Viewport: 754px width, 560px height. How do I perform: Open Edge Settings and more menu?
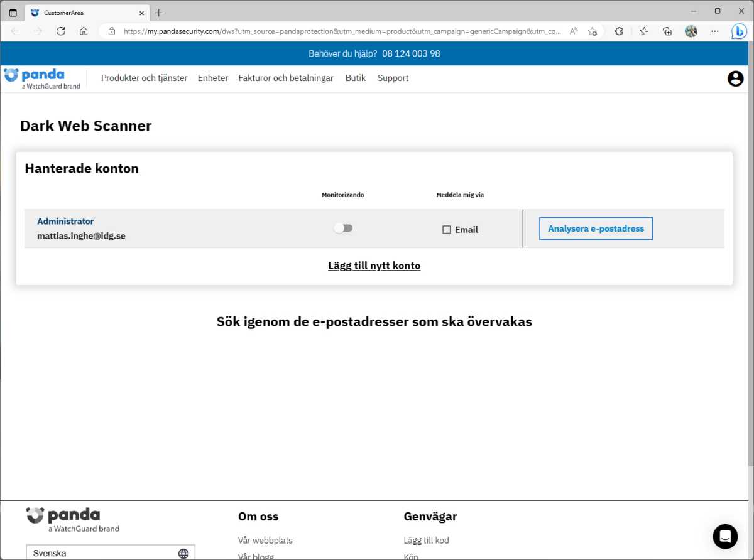click(x=715, y=31)
